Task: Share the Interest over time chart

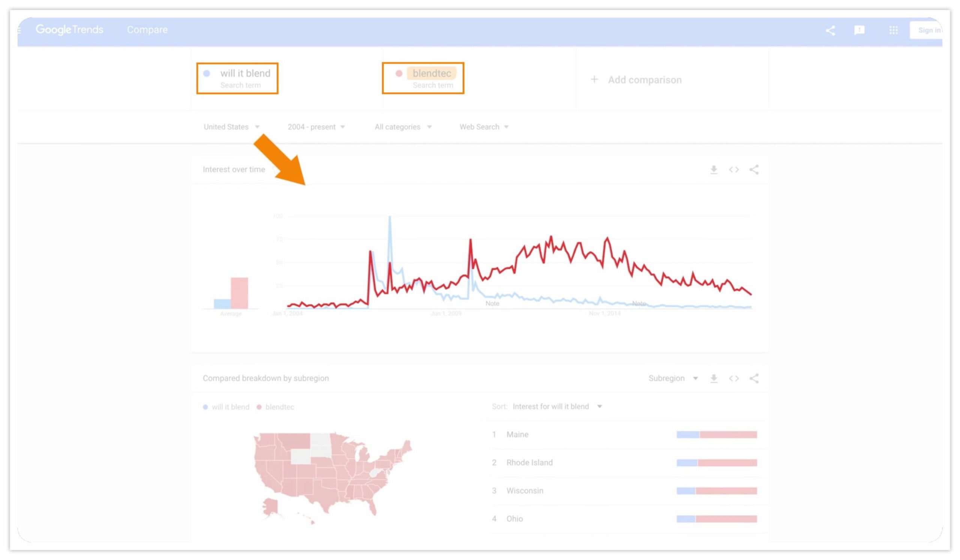Action: (x=754, y=170)
